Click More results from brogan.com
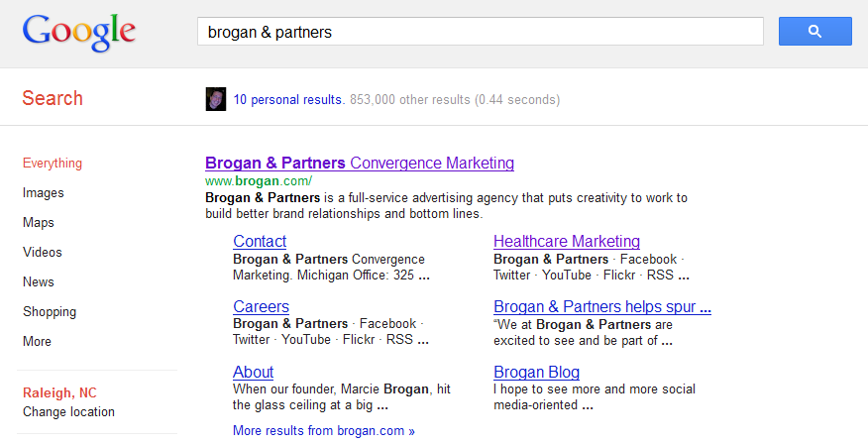This screenshot has width=868, height=444. coord(324,431)
